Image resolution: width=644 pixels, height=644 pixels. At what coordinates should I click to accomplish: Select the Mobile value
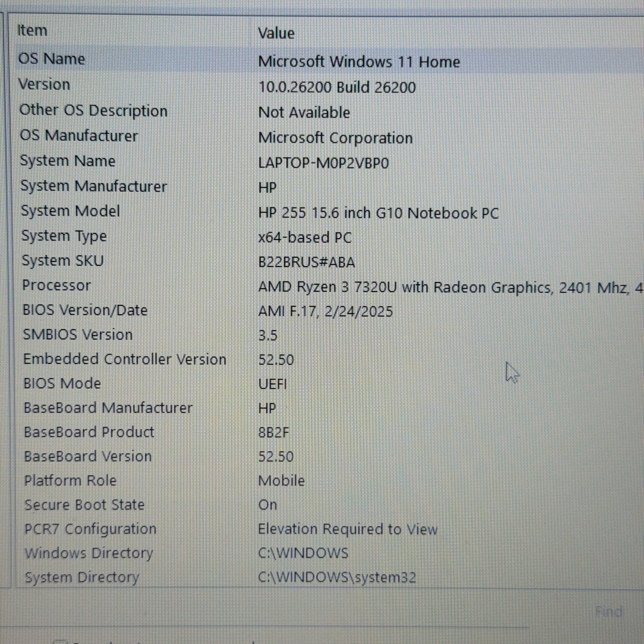point(281,481)
